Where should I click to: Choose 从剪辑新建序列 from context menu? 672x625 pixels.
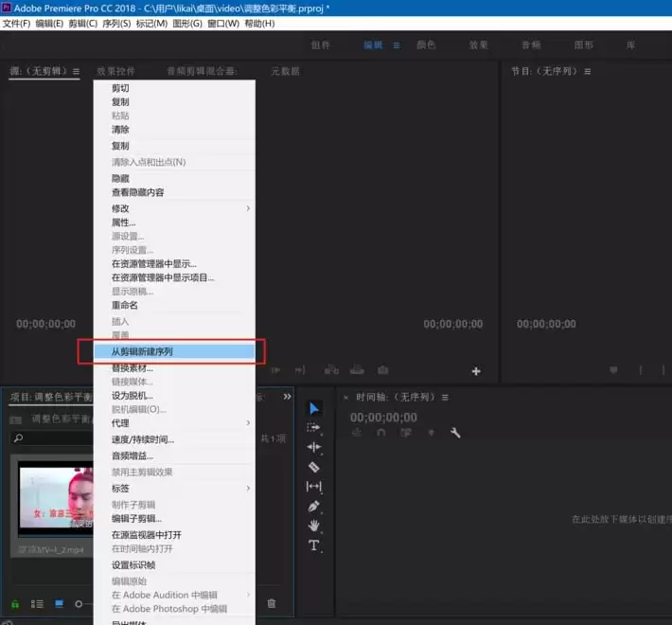click(x=142, y=351)
